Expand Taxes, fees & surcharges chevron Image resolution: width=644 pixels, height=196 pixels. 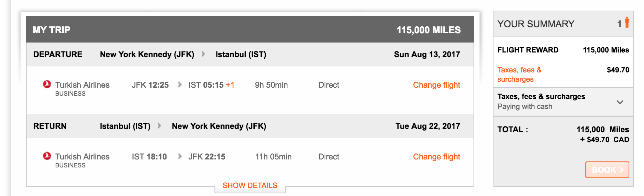(620, 102)
